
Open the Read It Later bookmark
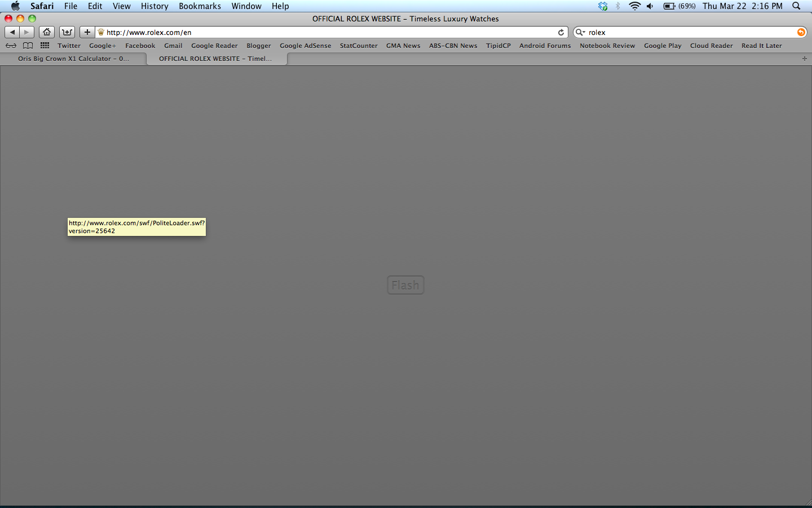click(x=762, y=46)
